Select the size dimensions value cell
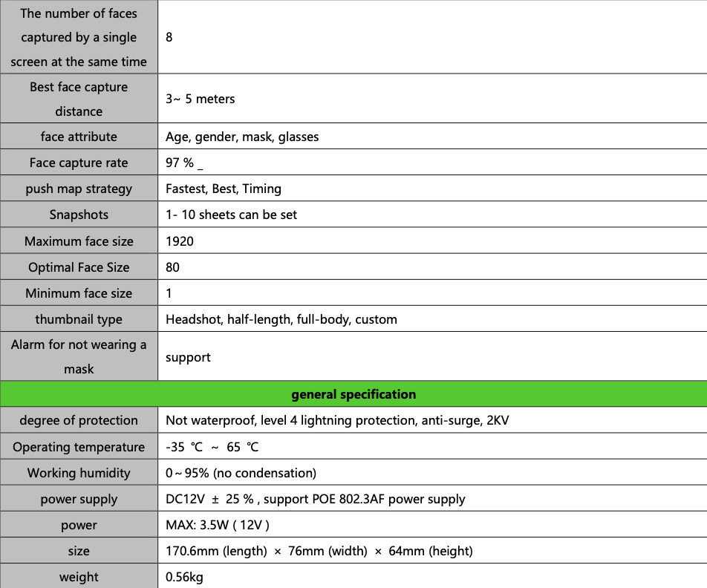This screenshot has height=588, width=707. 432,551
